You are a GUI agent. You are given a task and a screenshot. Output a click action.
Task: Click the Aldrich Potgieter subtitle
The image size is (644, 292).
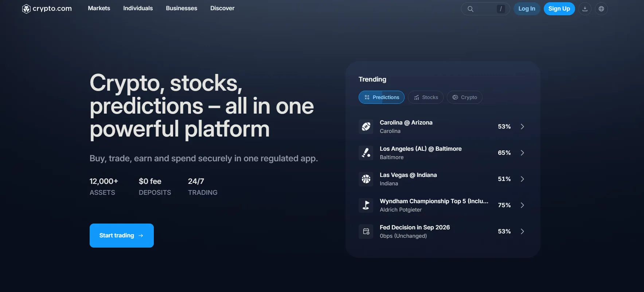click(x=401, y=210)
